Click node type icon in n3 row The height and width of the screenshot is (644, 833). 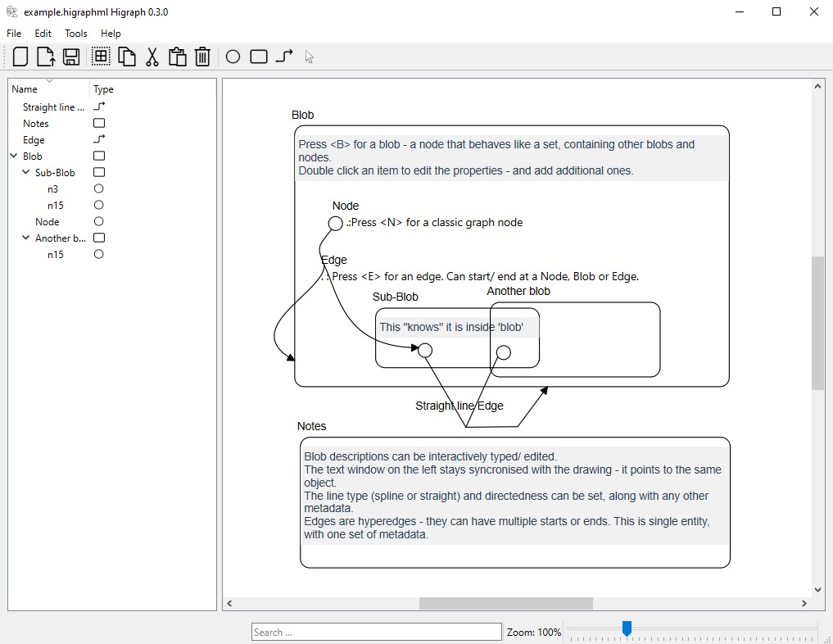coord(99,188)
